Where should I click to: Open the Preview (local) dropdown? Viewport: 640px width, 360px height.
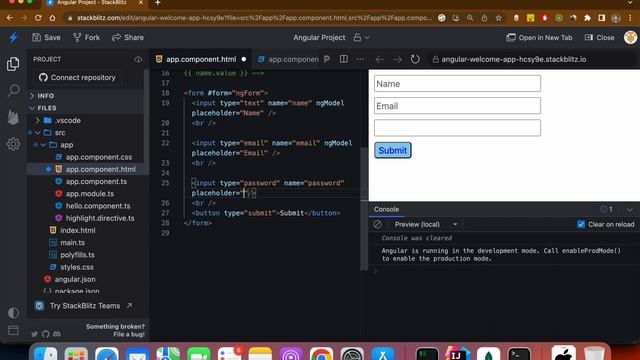(425, 224)
